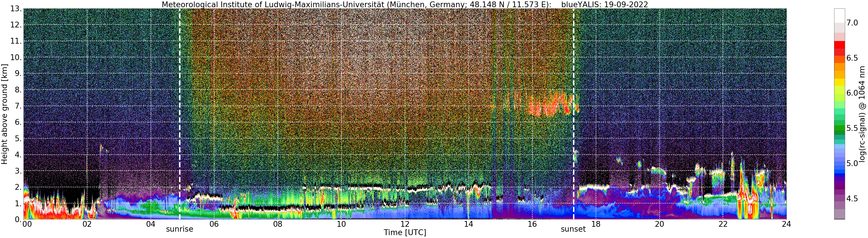Click the white top segment of the colorbar
Image resolution: width=868 pixels, height=238 pixels.
(839, 16)
